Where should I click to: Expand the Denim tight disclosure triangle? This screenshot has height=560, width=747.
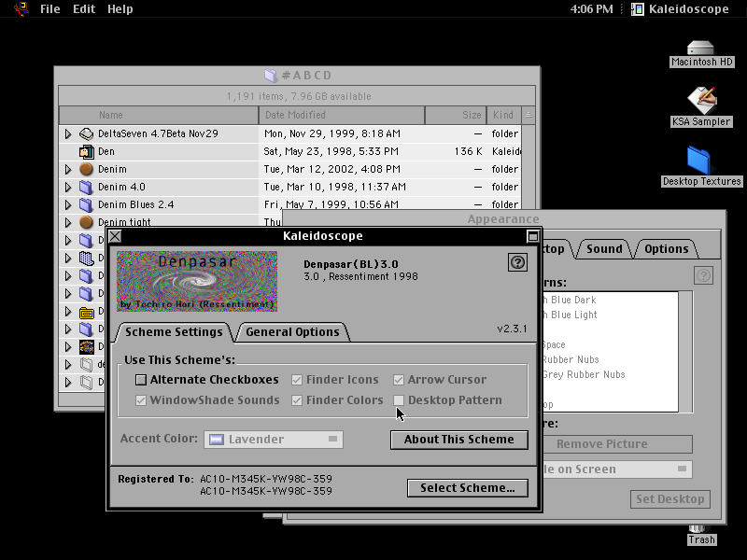click(x=68, y=222)
